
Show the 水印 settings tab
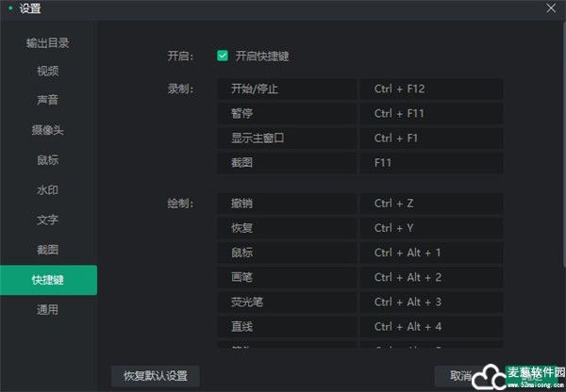[48, 190]
